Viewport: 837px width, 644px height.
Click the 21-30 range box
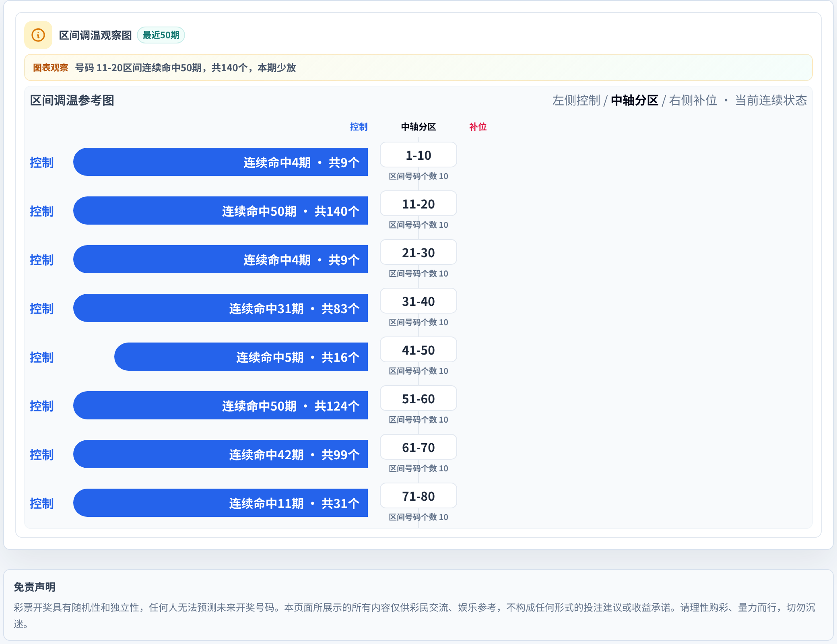point(418,252)
